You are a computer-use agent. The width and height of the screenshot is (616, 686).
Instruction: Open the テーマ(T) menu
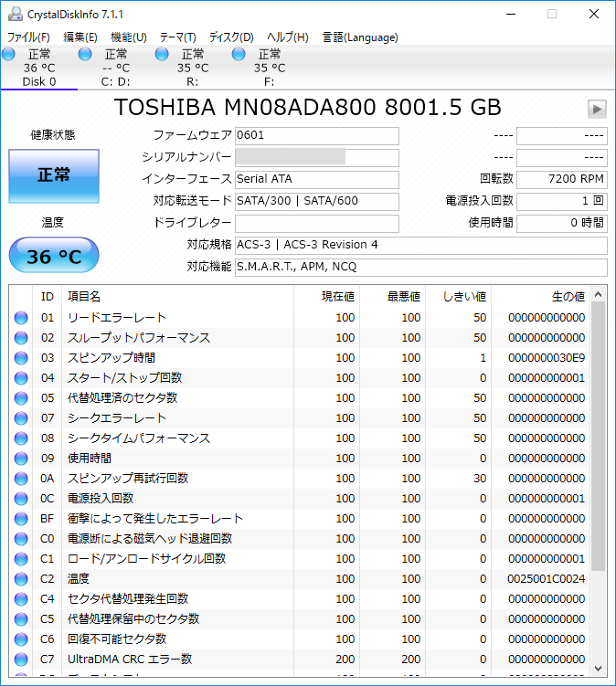177,37
